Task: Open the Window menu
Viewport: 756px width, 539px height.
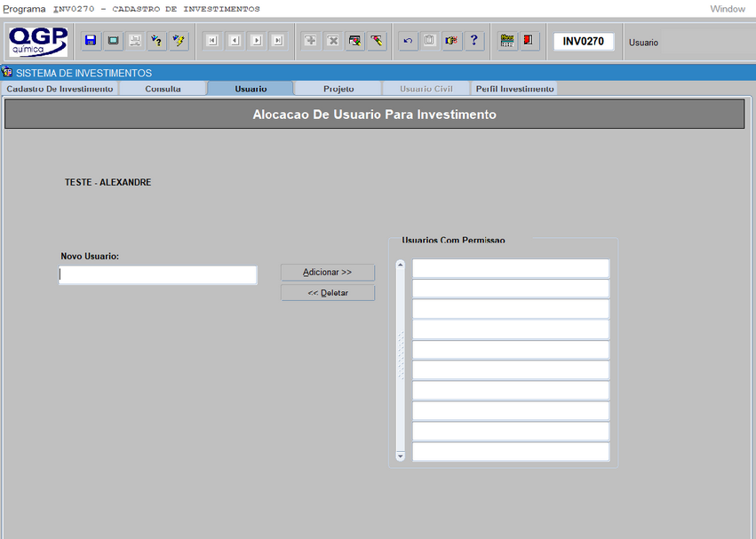Action: click(728, 9)
